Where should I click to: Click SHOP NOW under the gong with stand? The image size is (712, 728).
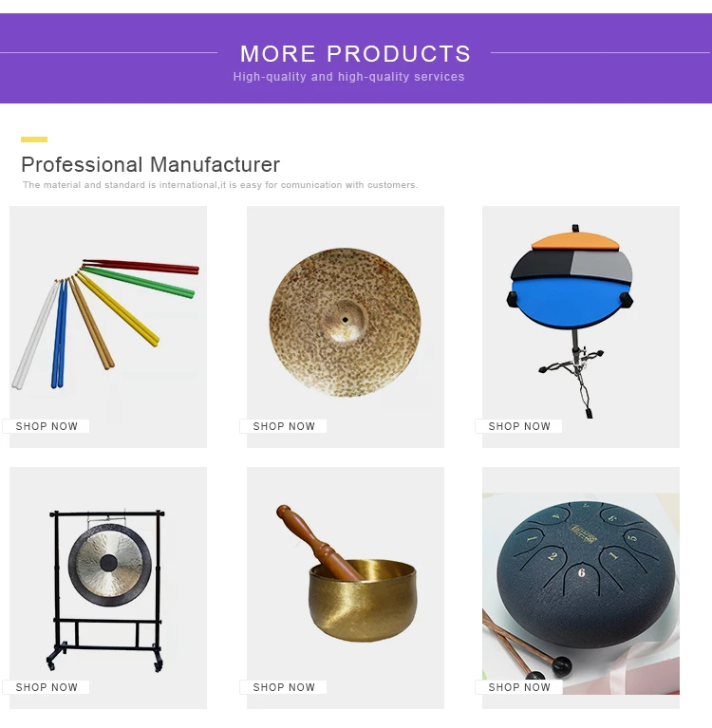pyautogui.click(x=47, y=687)
